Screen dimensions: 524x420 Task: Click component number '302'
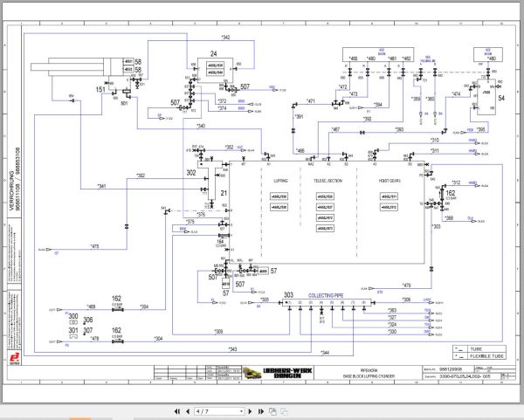pos(191,173)
